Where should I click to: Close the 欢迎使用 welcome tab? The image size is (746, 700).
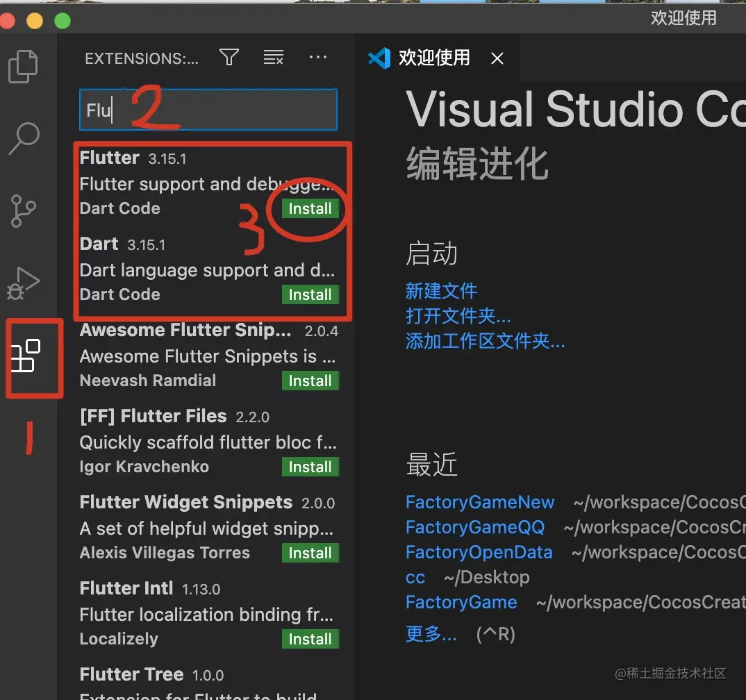[497, 58]
